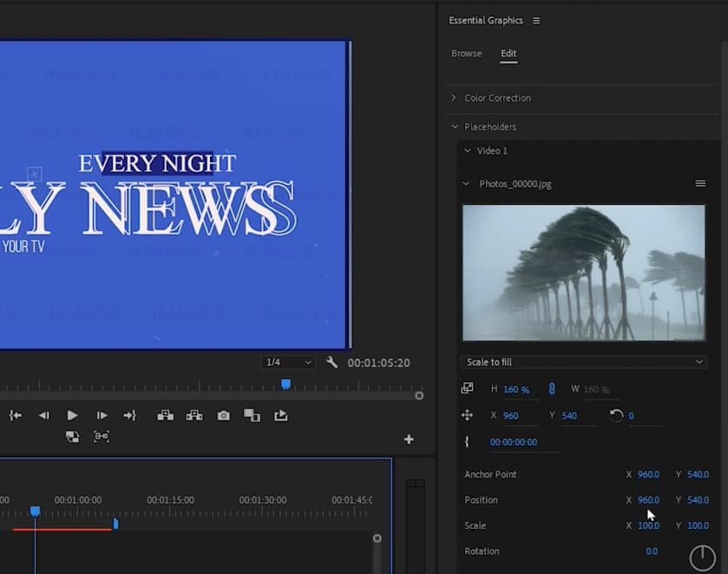Image resolution: width=728 pixels, height=574 pixels.
Task: Step back one frame
Action: point(43,416)
